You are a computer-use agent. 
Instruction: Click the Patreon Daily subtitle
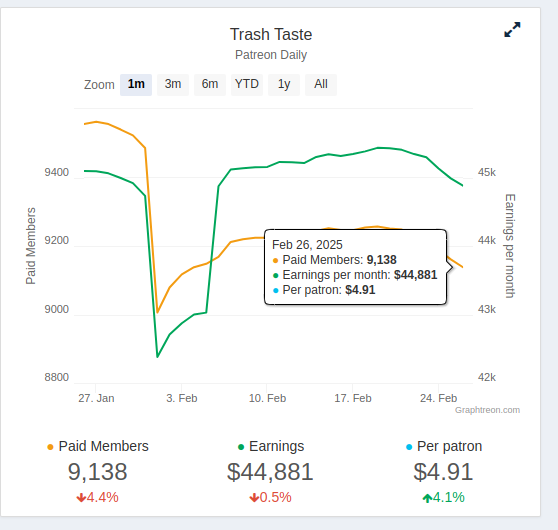click(x=271, y=55)
